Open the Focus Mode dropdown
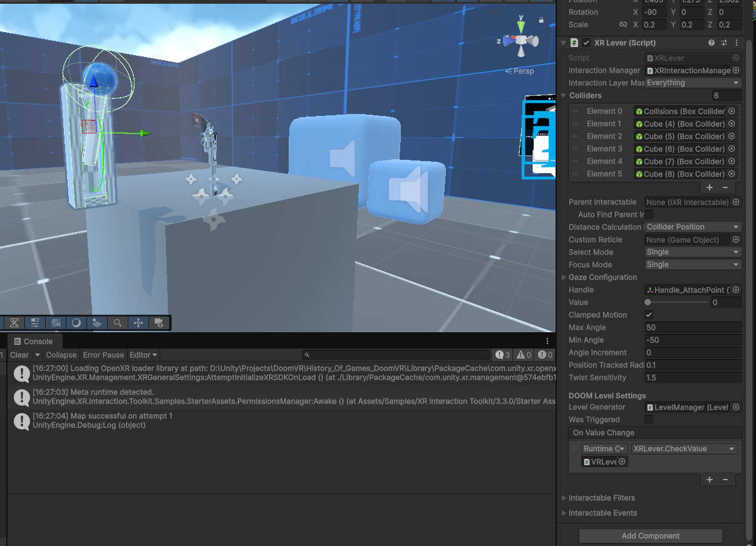Viewport: 756px width, 546px height. point(693,265)
